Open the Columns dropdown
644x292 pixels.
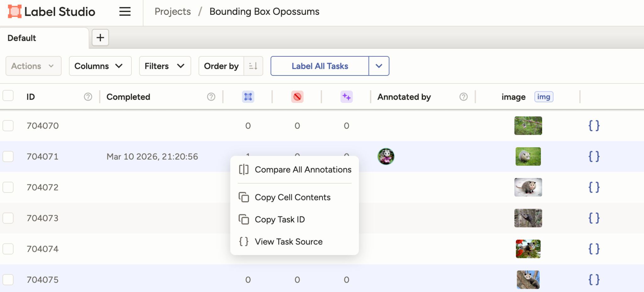click(x=100, y=66)
